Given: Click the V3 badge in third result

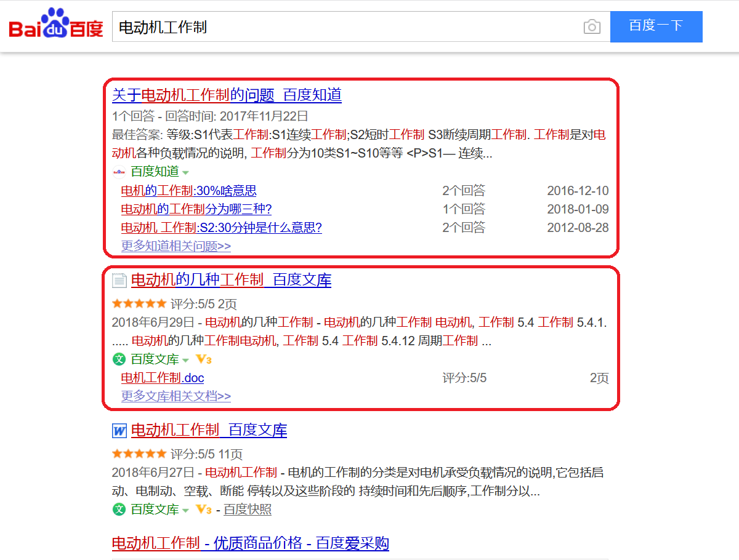Looking at the screenshot, I should pyautogui.click(x=203, y=510).
